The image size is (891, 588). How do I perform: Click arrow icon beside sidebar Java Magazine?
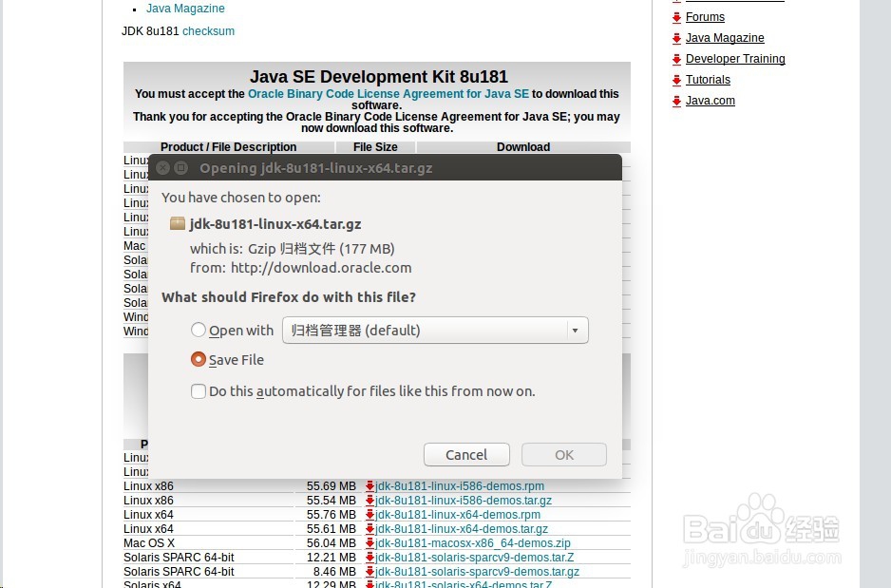[676, 39]
